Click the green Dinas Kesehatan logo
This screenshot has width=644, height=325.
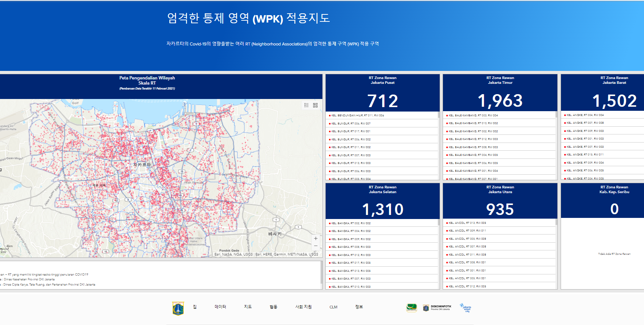tap(412, 308)
